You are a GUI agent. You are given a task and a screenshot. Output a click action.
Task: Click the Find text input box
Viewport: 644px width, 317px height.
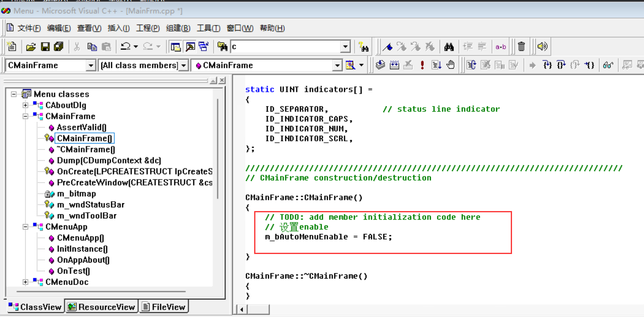[x=286, y=47]
